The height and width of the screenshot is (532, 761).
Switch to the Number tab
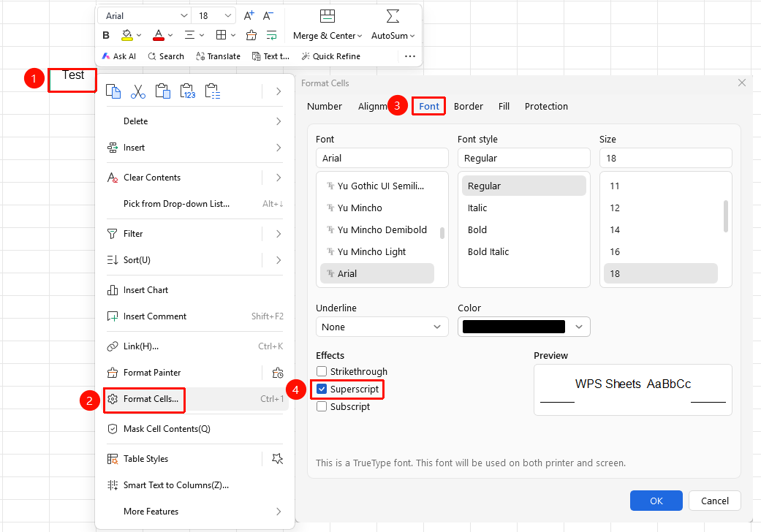324,106
